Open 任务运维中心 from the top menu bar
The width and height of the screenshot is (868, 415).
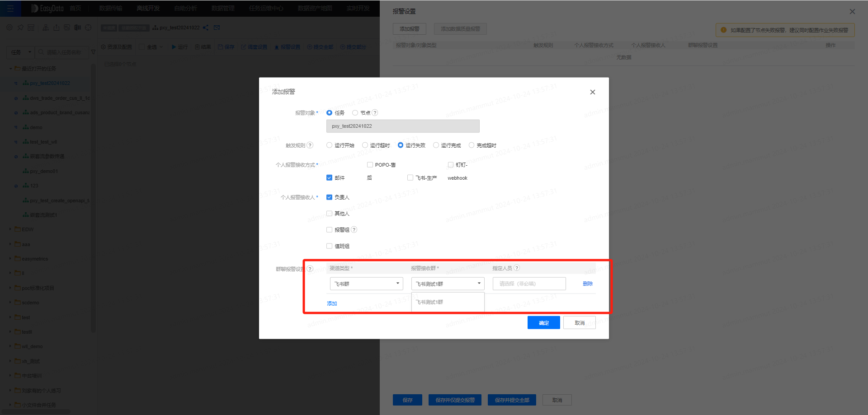(x=266, y=8)
